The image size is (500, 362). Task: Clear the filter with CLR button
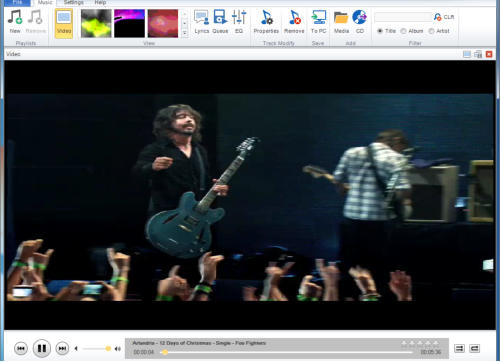tap(444, 17)
